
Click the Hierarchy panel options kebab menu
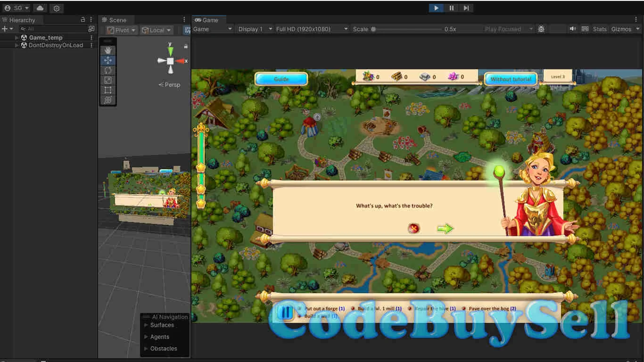[91, 20]
